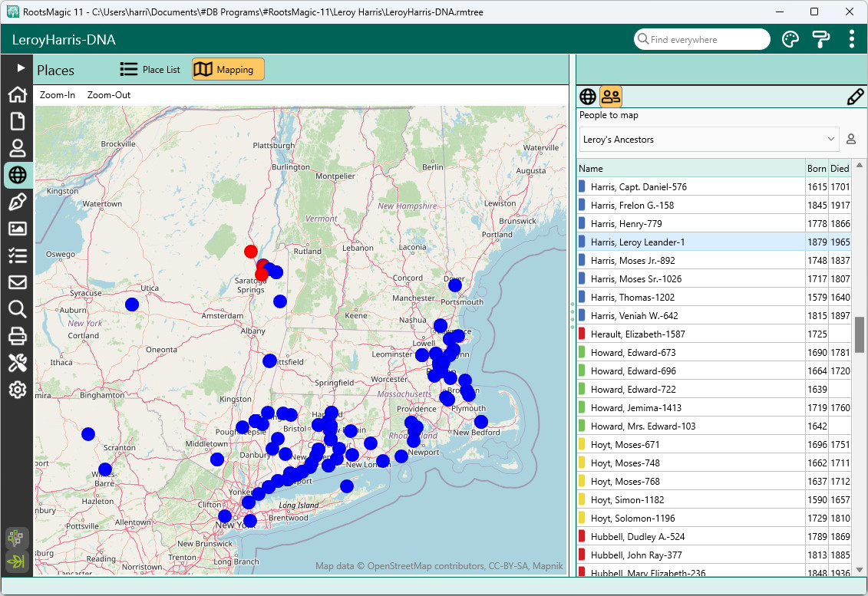
Task: Open the Tasks checklist icon
Action: tap(17, 255)
